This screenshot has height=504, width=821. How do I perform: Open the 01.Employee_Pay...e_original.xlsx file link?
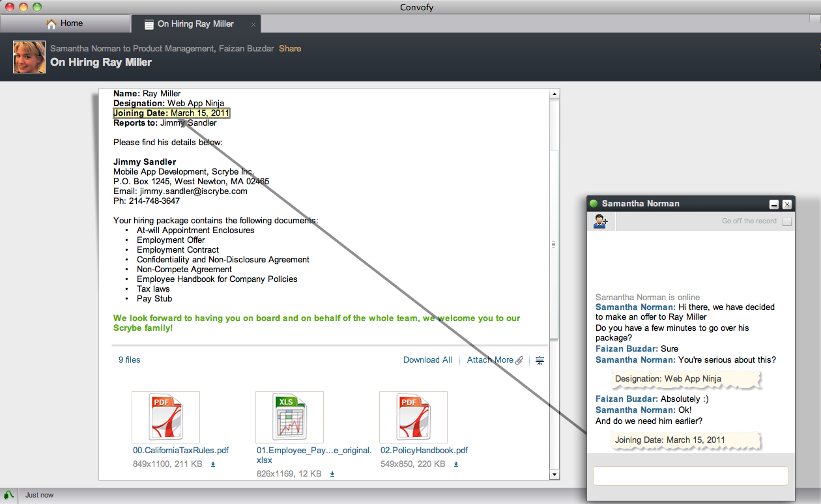pyautogui.click(x=314, y=455)
